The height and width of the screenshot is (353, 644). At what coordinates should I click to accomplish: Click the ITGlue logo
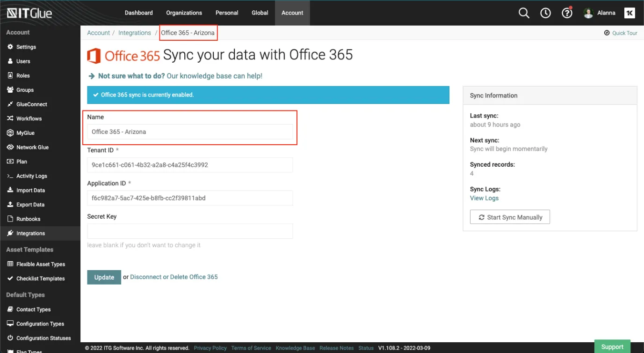(x=29, y=13)
